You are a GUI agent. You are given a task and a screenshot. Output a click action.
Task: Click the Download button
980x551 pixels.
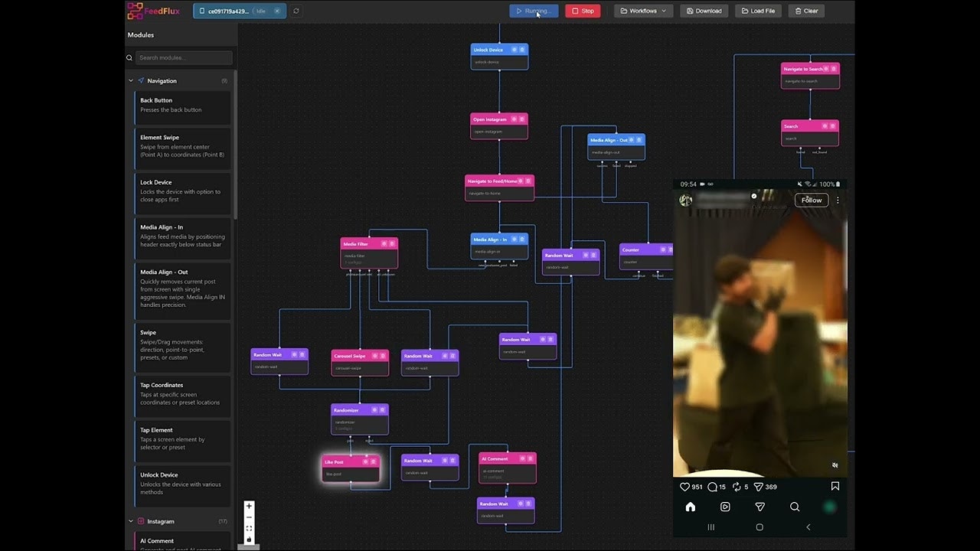click(704, 11)
